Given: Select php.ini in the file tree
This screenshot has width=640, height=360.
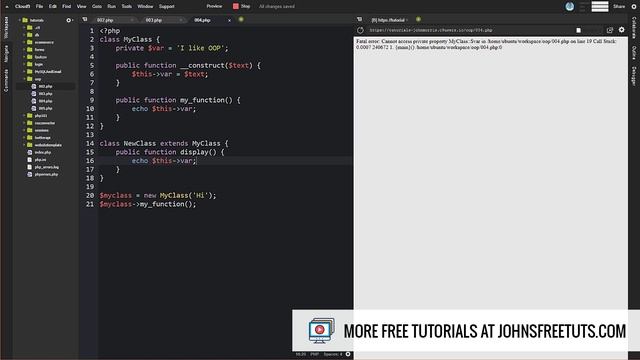Looking at the screenshot, I should tap(40, 160).
